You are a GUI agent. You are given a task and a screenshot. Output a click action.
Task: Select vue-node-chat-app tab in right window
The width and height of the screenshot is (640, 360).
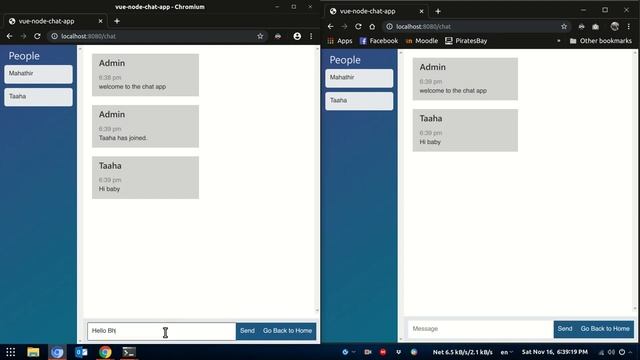376,11
